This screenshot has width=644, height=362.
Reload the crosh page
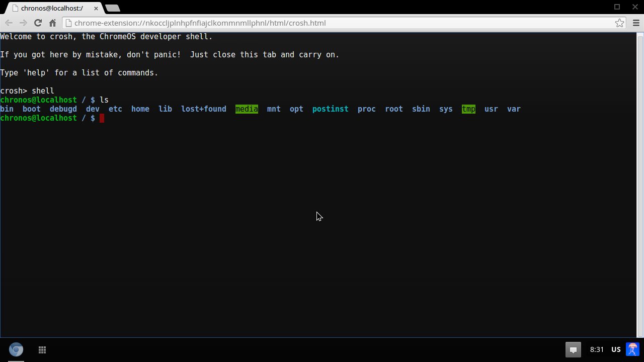[38, 23]
